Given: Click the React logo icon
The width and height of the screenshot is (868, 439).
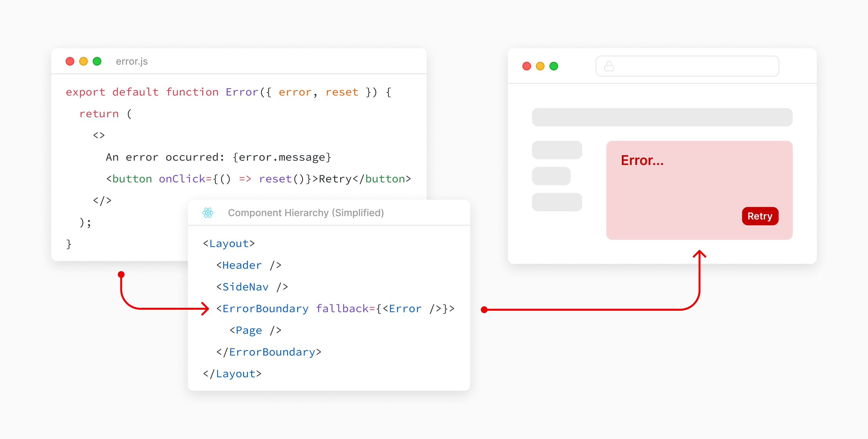Looking at the screenshot, I should click(208, 213).
